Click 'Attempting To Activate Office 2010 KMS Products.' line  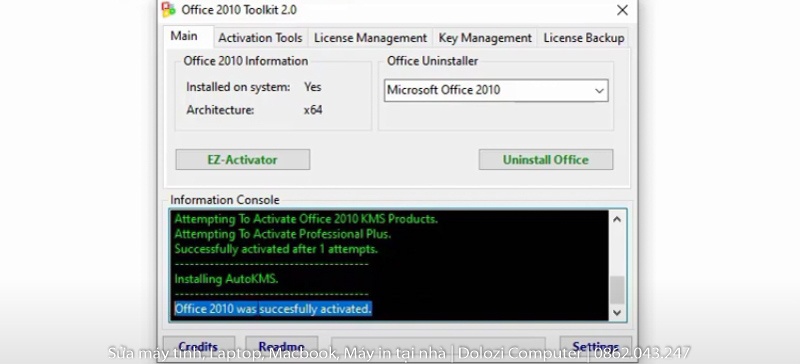tap(306, 219)
